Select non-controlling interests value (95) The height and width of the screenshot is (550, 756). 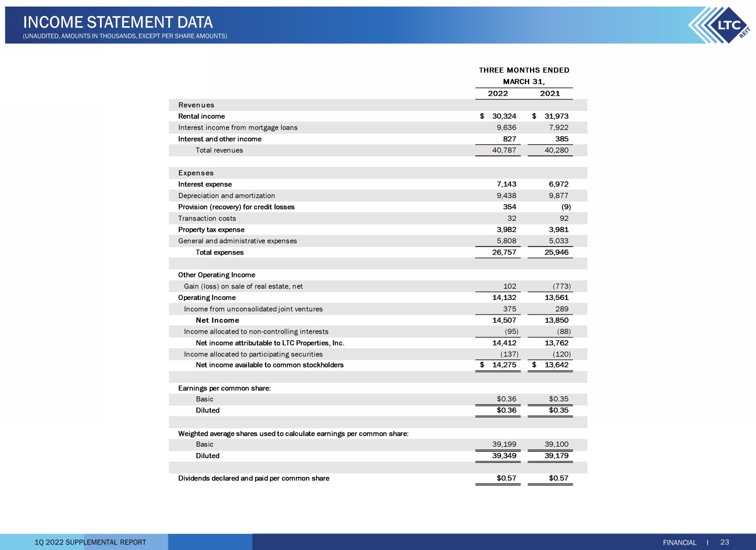pos(512,332)
